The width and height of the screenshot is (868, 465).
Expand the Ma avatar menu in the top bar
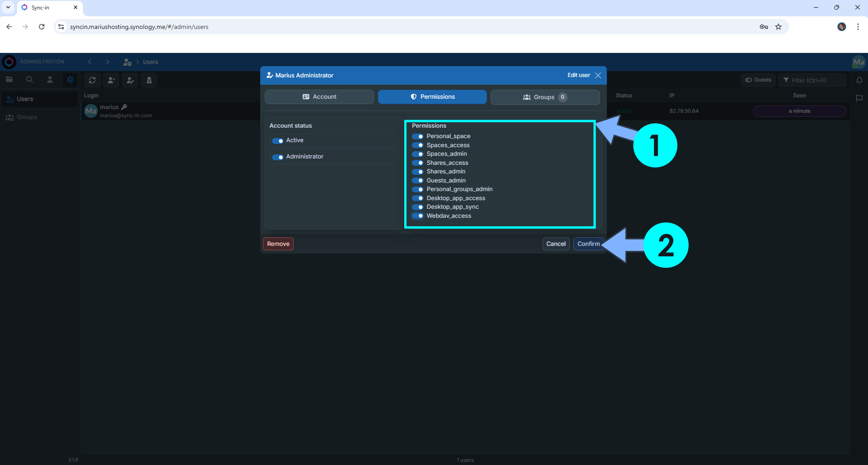858,62
